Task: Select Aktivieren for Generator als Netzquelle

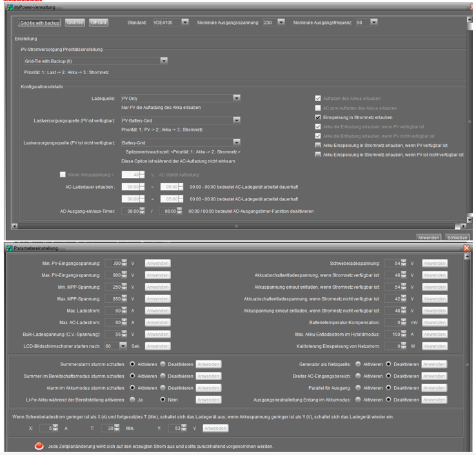Action: 359,364
